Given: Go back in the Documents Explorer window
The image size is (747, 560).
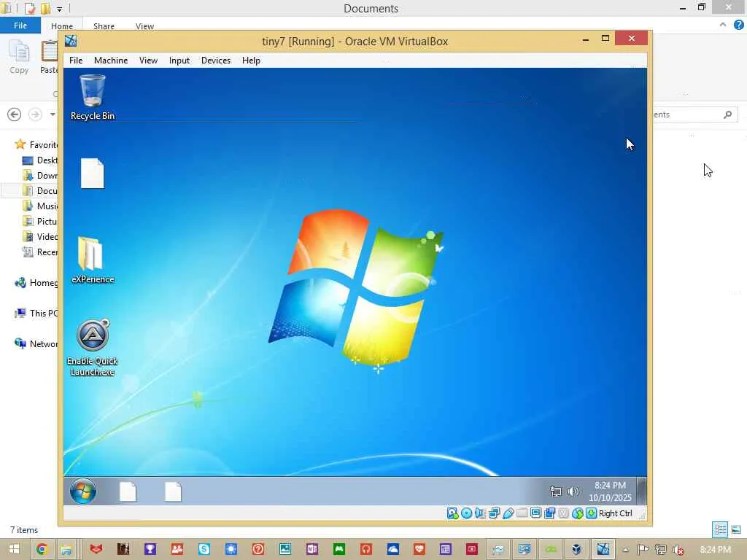Looking at the screenshot, I should pyautogui.click(x=15, y=114).
